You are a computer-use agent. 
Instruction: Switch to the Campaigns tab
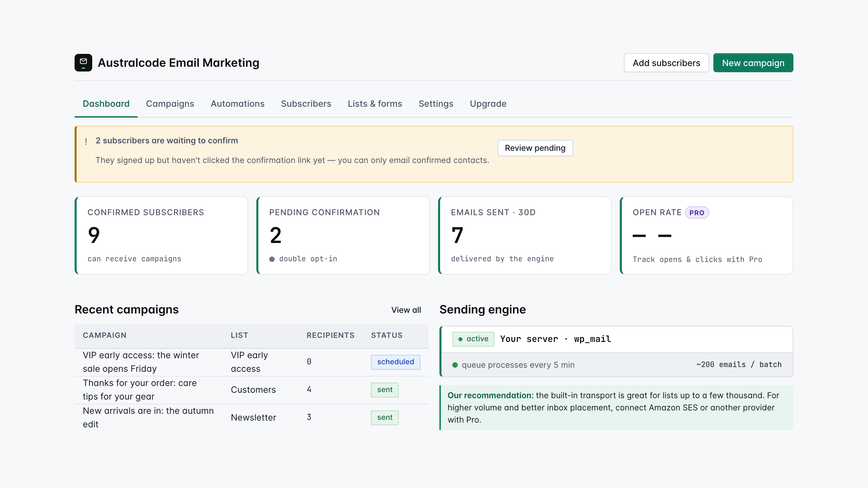tap(170, 104)
